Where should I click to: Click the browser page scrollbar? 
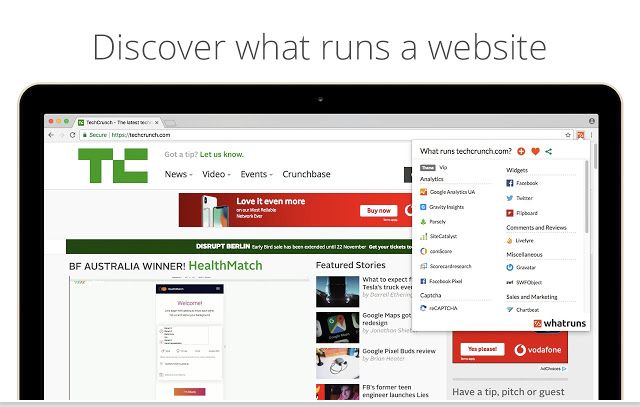(596, 155)
